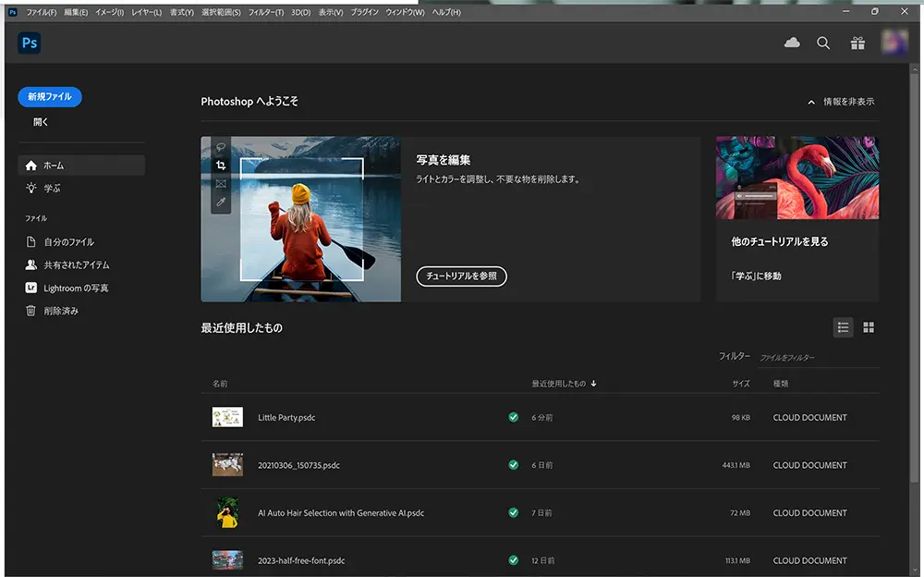Click sync status check for 20210306_150735.psdc
The image size is (924, 577).
[513, 465]
